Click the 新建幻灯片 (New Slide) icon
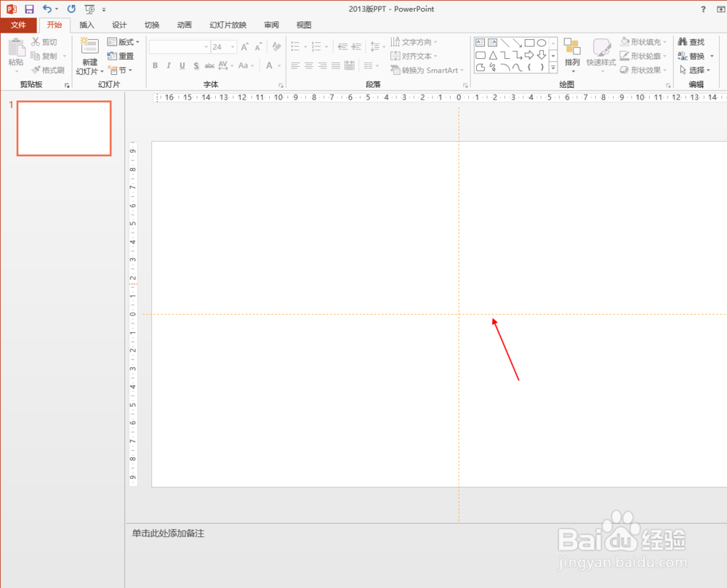 coord(89,47)
